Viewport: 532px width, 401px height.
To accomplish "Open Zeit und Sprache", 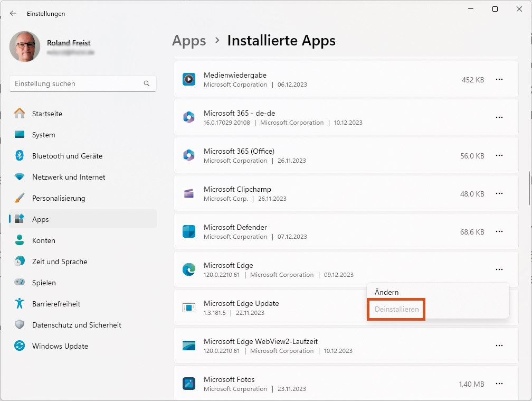I will point(83,262).
